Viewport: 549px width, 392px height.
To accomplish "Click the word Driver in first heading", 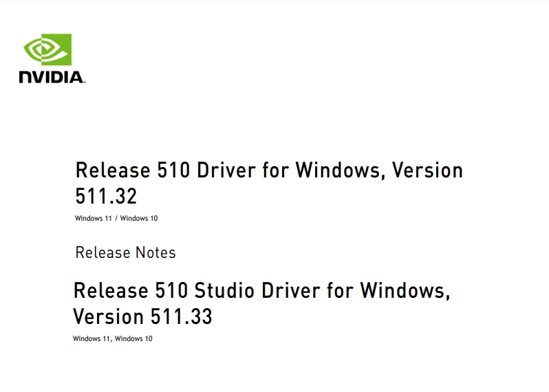I will 226,170.
